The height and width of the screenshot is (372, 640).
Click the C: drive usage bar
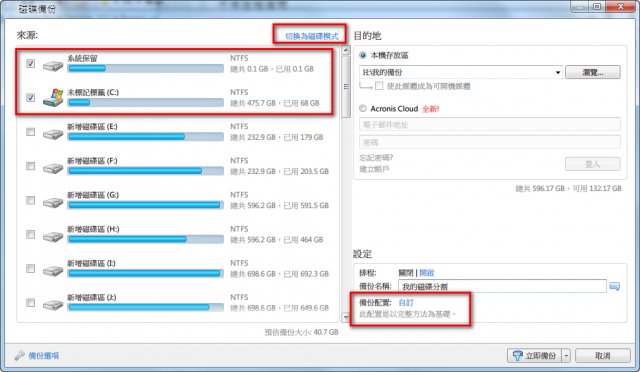pos(146,102)
